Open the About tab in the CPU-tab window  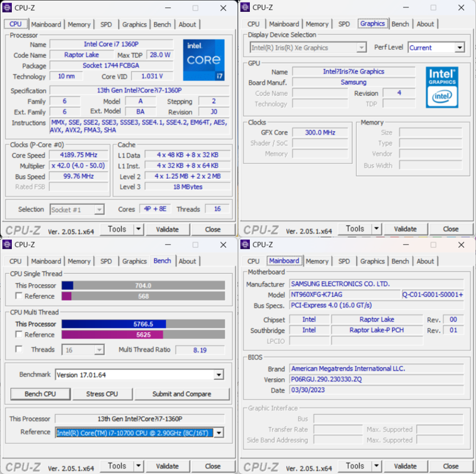(187, 24)
